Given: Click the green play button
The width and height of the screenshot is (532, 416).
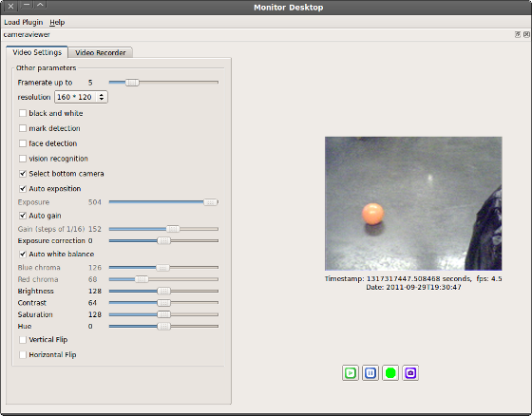Looking at the screenshot, I should tap(351, 373).
